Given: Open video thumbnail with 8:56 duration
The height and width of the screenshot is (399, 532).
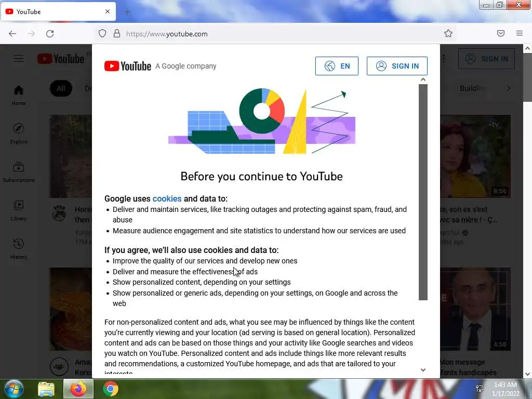Looking at the screenshot, I should click(x=475, y=156).
